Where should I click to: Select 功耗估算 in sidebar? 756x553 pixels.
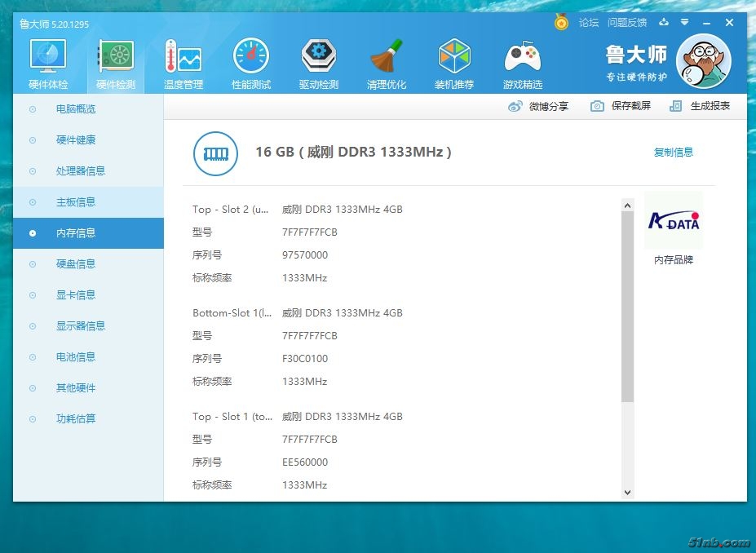tap(88, 418)
